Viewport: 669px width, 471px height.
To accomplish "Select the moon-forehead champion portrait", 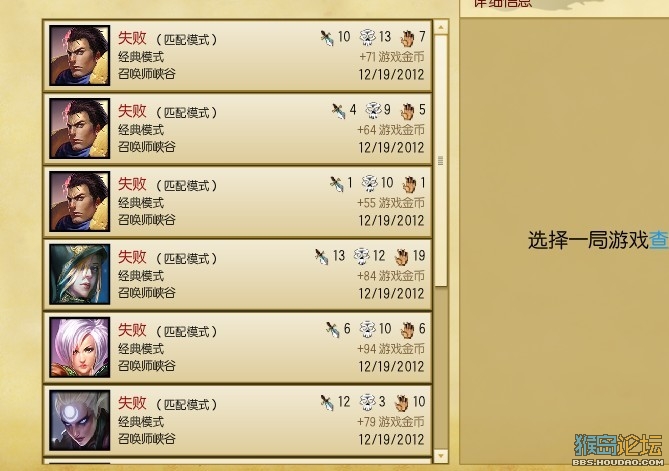I will tap(80, 420).
